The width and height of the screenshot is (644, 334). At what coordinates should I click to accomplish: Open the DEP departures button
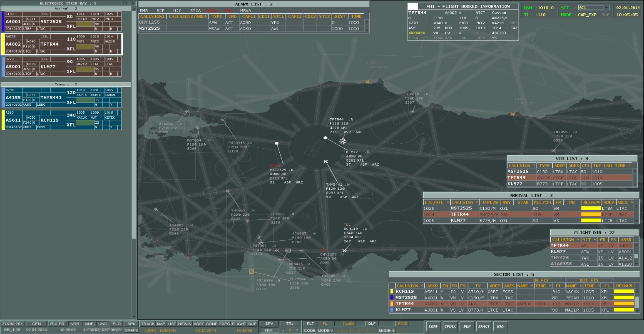tap(467, 326)
